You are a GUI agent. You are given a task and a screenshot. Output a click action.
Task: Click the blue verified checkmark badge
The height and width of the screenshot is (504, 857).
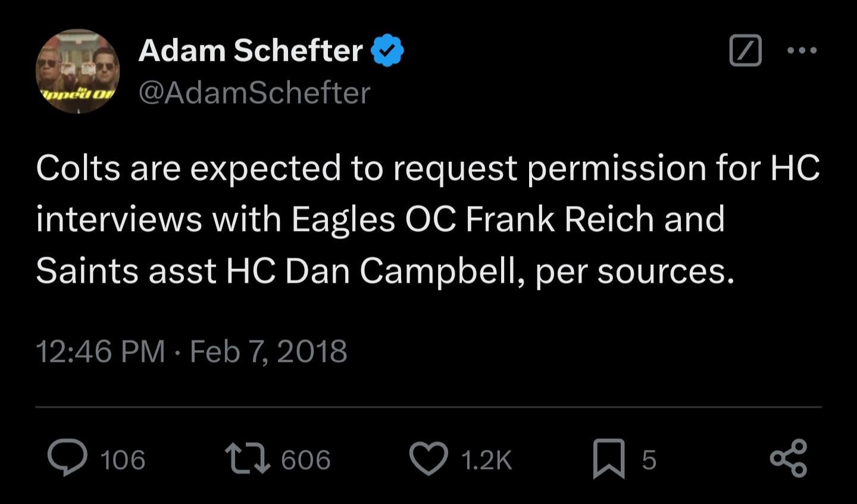(387, 51)
